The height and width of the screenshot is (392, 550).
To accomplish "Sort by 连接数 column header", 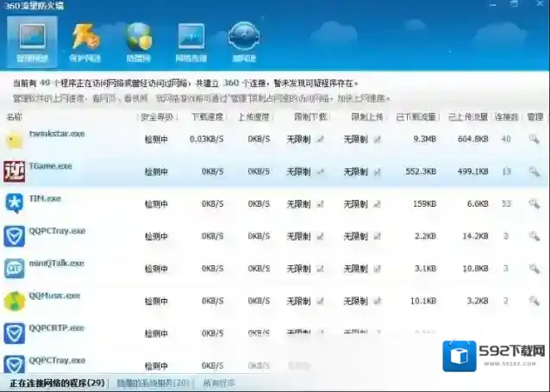I will [508, 116].
